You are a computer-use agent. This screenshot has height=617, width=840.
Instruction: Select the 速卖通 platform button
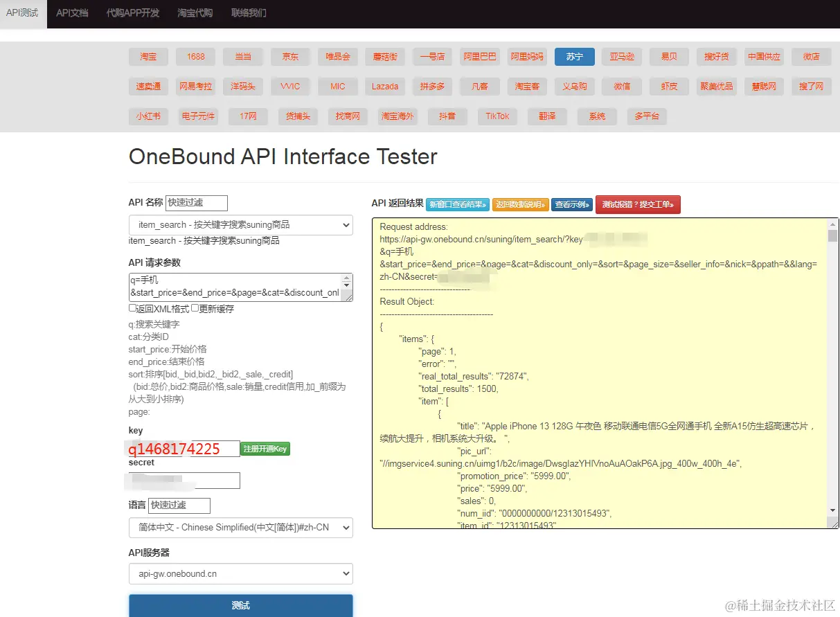pos(148,87)
